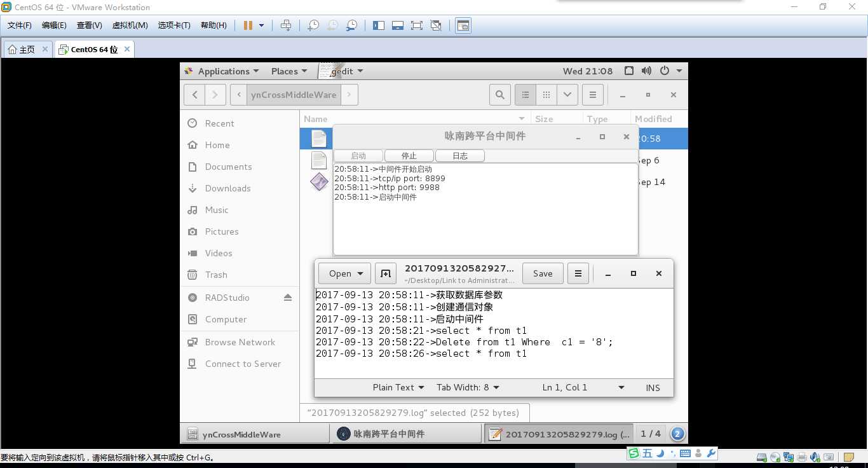
Task: Open the 帮助(H) menu
Action: point(214,25)
